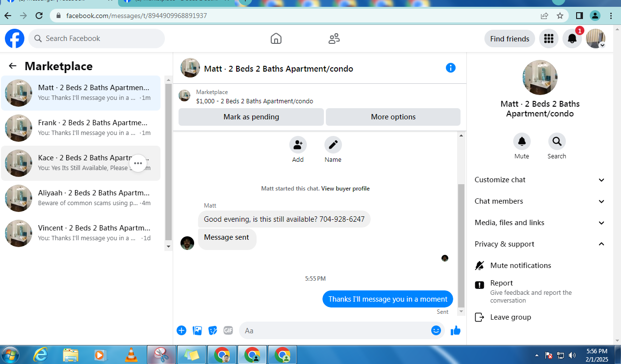Click the message area scrollbar thumb
The width and height of the screenshot is (621, 364).
[461, 245]
